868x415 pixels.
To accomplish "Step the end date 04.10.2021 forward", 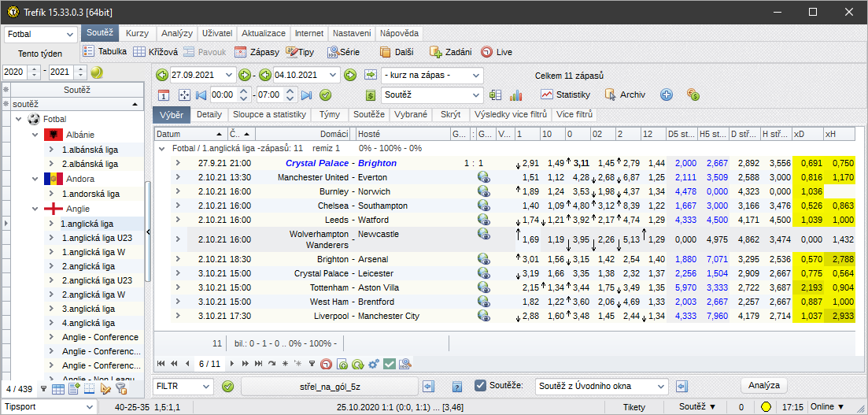I will (x=349, y=75).
